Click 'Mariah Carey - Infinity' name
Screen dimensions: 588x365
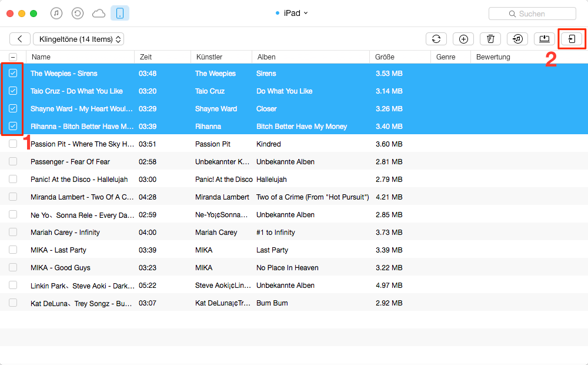click(x=65, y=233)
